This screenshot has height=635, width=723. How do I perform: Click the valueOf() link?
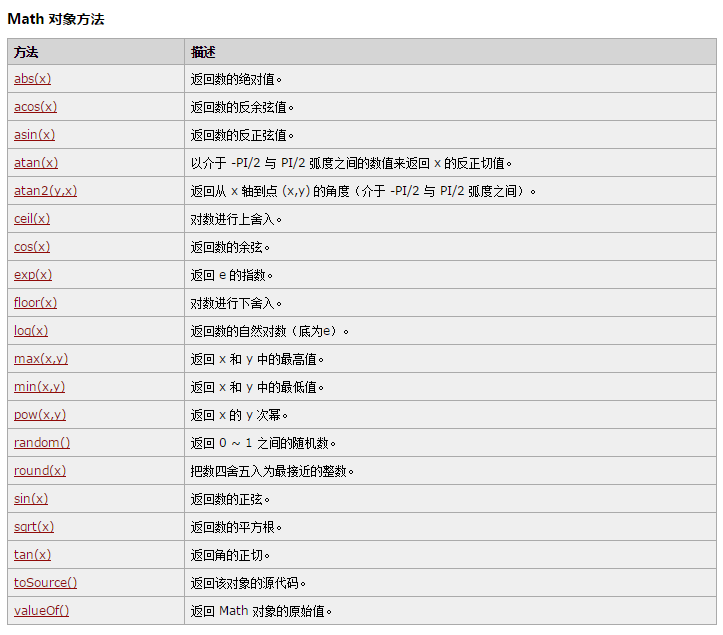(42, 611)
